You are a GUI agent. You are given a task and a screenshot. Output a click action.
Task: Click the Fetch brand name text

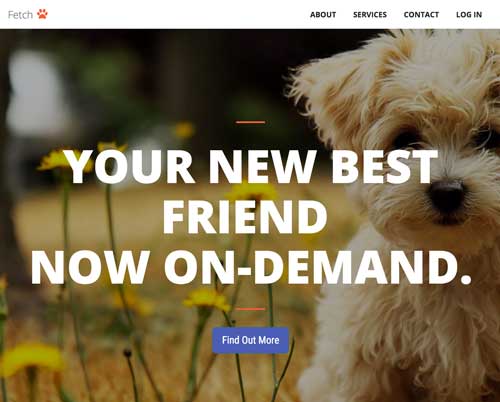click(20, 15)
